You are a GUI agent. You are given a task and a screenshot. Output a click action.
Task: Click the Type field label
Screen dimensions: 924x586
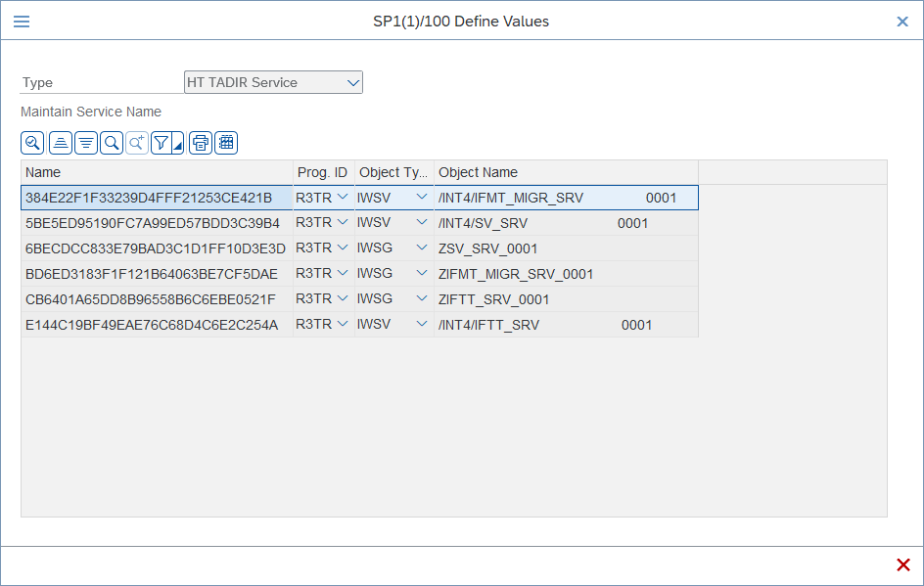pos(38,83)
